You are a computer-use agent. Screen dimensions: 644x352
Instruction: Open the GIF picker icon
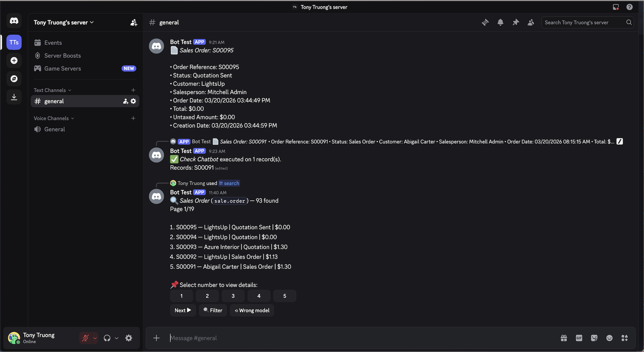579,338
